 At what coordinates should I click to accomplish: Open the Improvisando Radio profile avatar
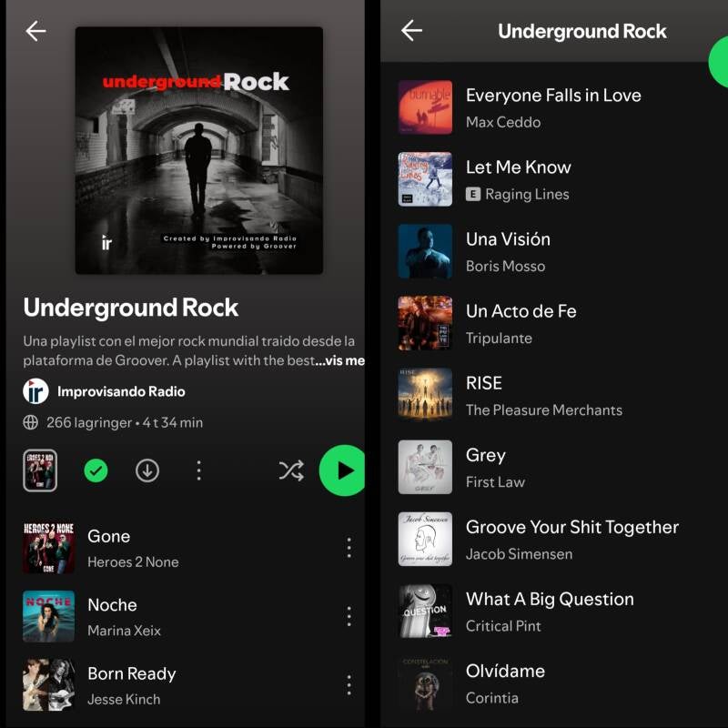35,391
